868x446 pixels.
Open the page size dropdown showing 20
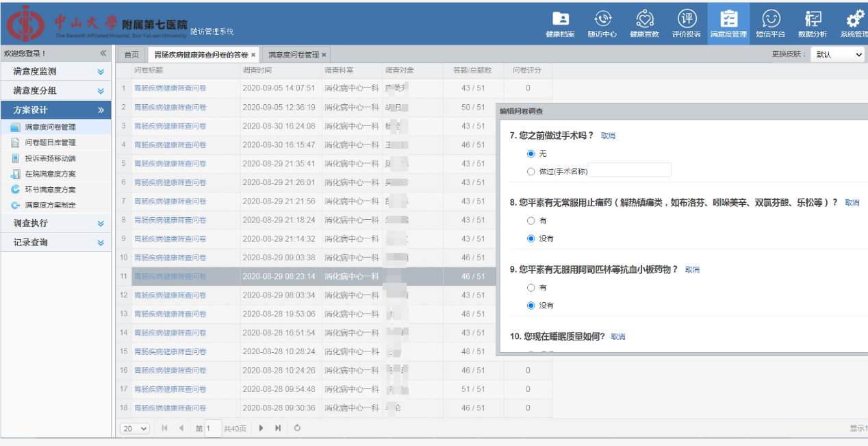click(135, 428)
